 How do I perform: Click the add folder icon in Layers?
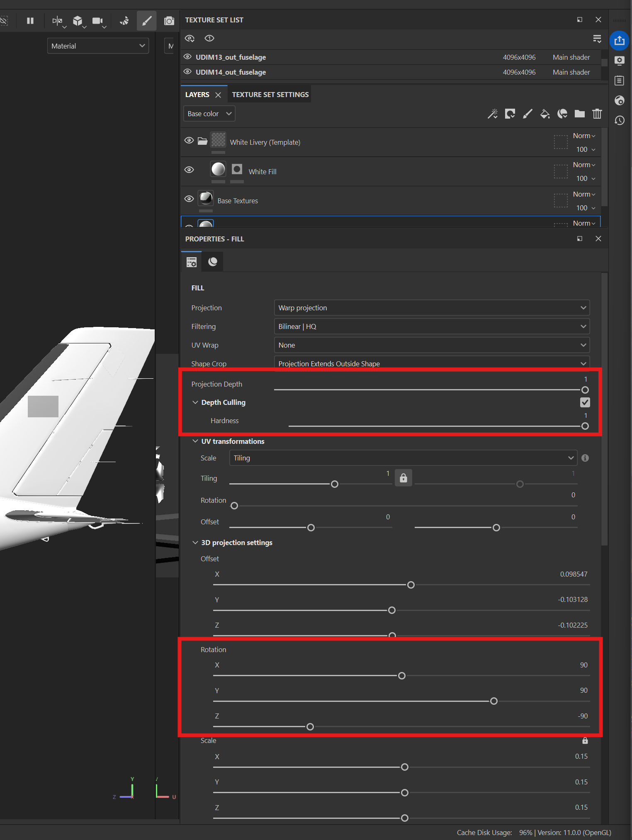pyautogui.click(x=579, y=114)
